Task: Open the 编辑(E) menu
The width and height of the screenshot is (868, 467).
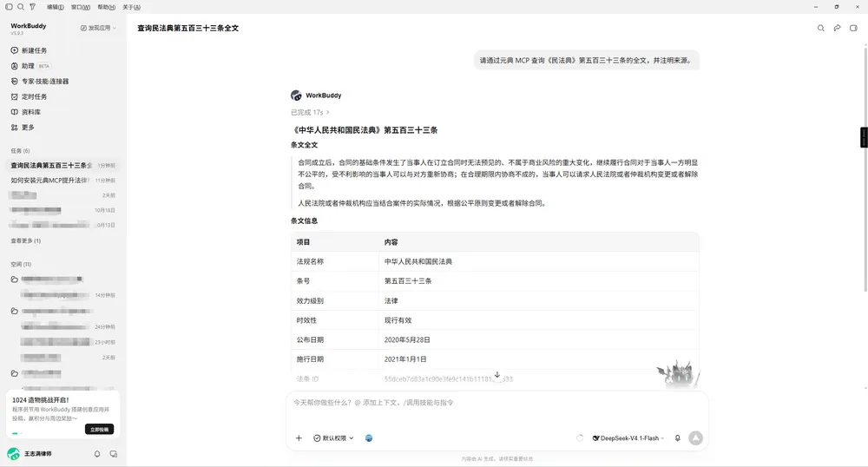Action: point(56,7)
